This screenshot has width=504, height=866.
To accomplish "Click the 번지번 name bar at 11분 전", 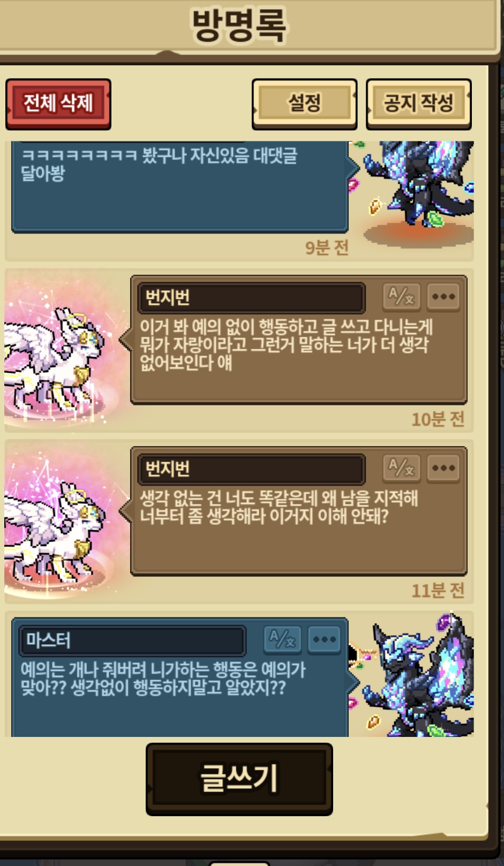I will coord(252,469).
